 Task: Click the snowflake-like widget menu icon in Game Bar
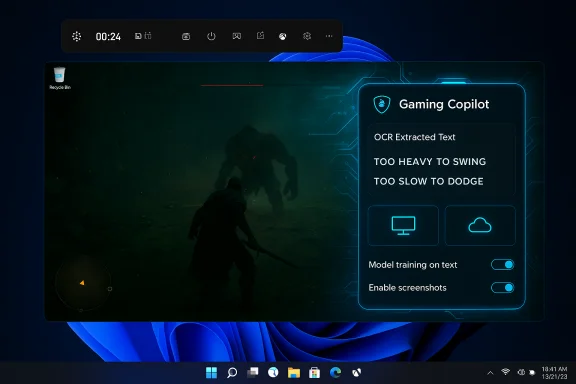[x=76, y=36]
